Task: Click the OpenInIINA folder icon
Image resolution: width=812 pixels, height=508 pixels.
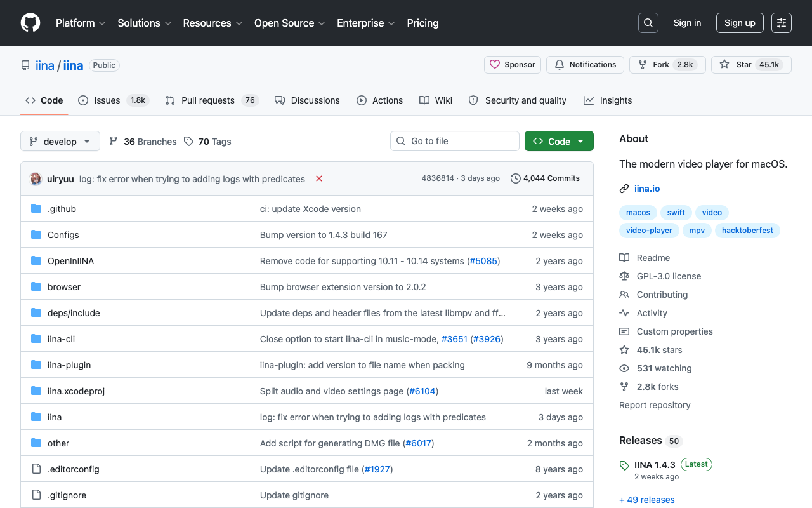Action: (36, 261)
